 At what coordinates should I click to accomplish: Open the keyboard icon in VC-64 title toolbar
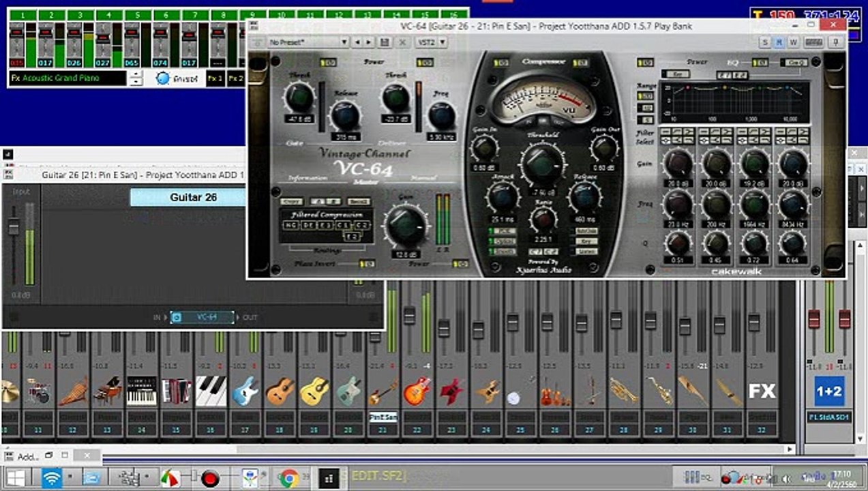(x=813, y=42)
